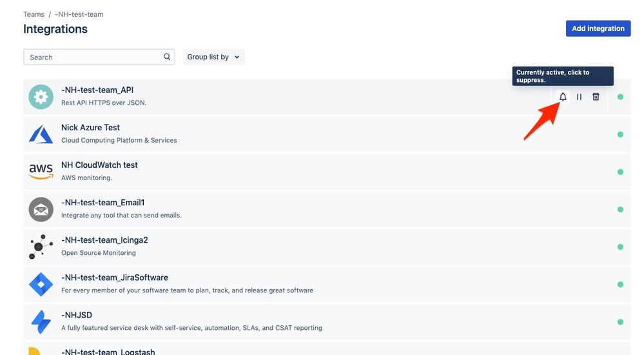Viewport: 644px width, 355px height.
Task: Click 'Integrate any tool that can send emails.'
Action: click(121, 215)
